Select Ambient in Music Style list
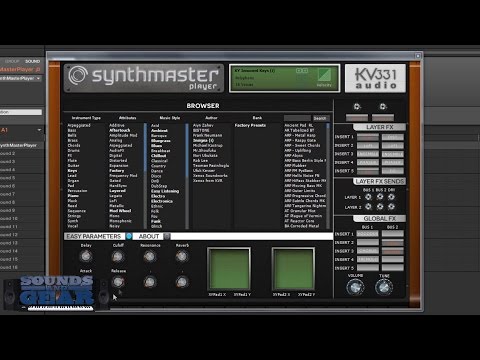Image resolution: width=480 pixels, height=360 pixels. coord(159,131)
